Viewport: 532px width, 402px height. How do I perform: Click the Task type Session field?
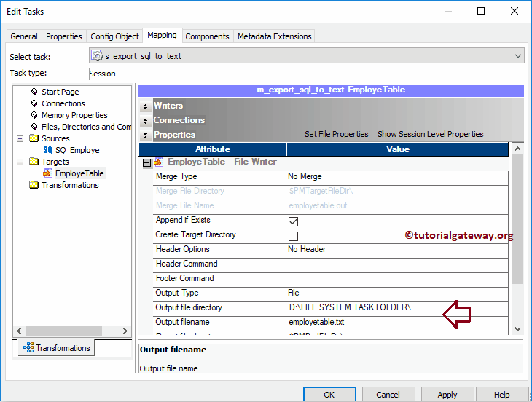(167, 74)
